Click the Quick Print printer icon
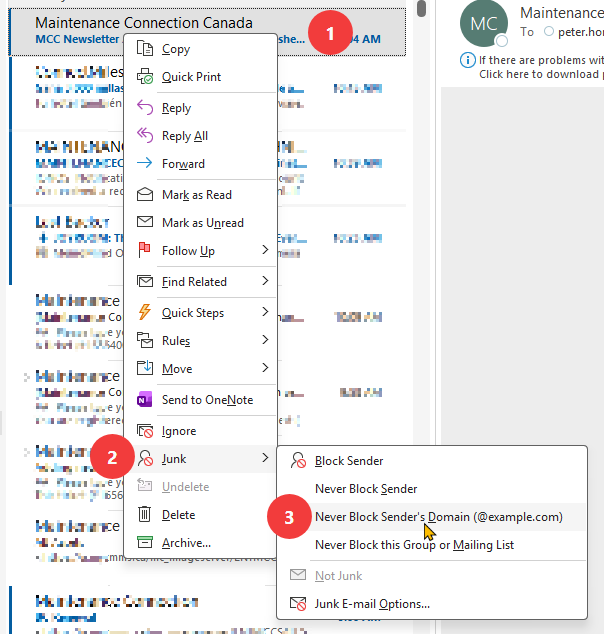The image size is (604, 634). click(x=145, y=76)
